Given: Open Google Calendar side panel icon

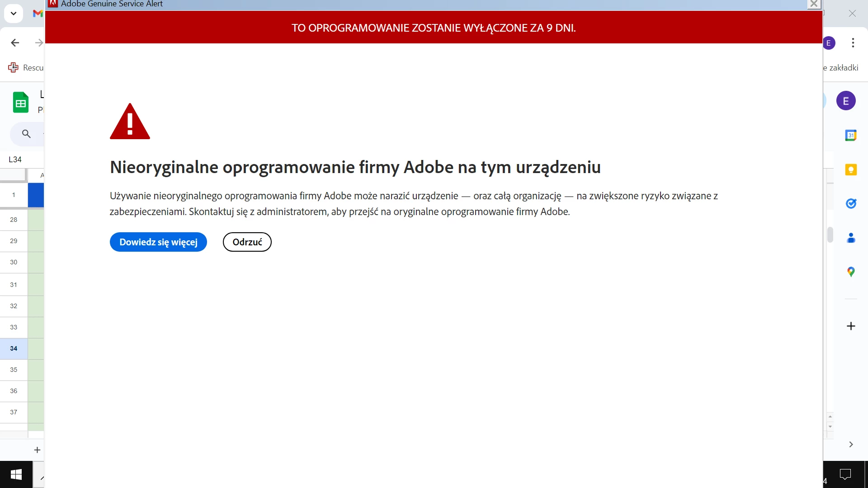Looking at the screenshot, I should (851, 135).
